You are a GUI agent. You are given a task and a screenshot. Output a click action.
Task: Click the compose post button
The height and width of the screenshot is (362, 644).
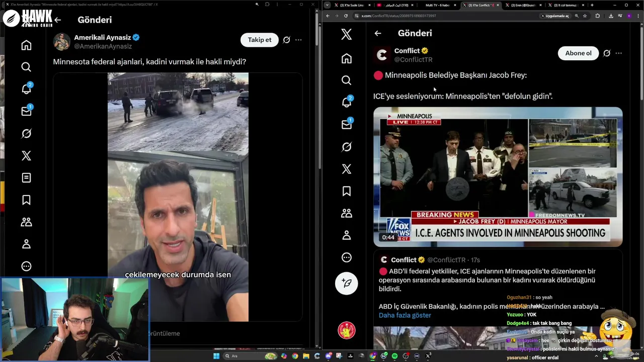tap(346, 283)
